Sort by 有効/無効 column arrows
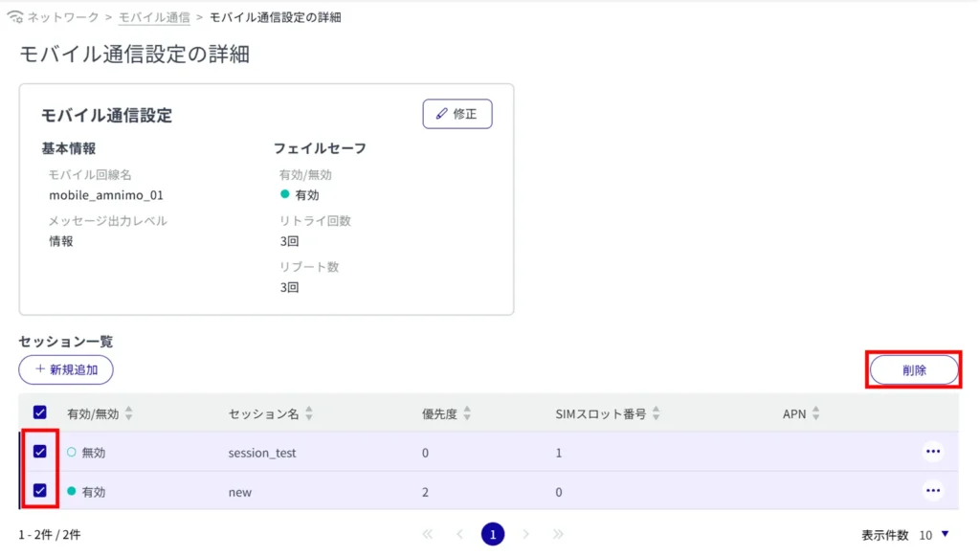The height and width of the screenshot is (556, 980). (x=129, y=414)
